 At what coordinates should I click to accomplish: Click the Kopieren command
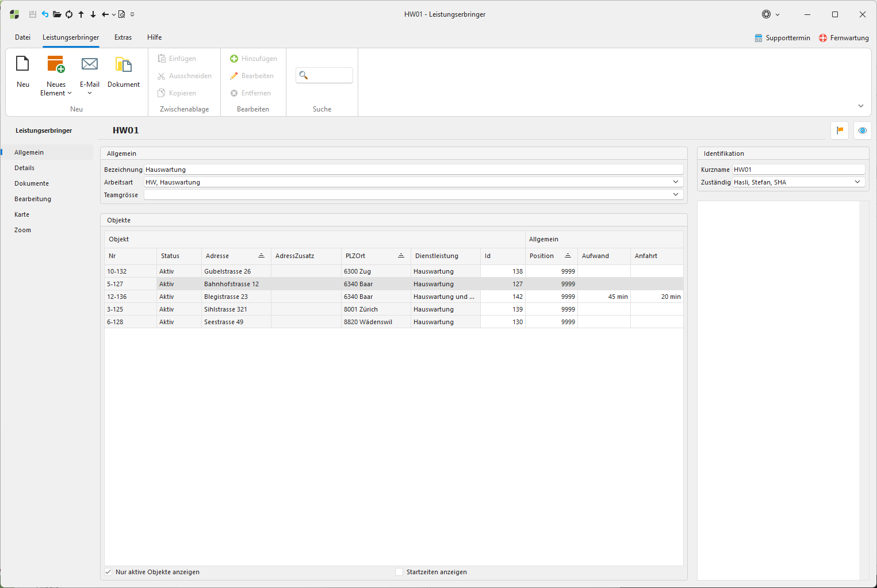point(177,93)
